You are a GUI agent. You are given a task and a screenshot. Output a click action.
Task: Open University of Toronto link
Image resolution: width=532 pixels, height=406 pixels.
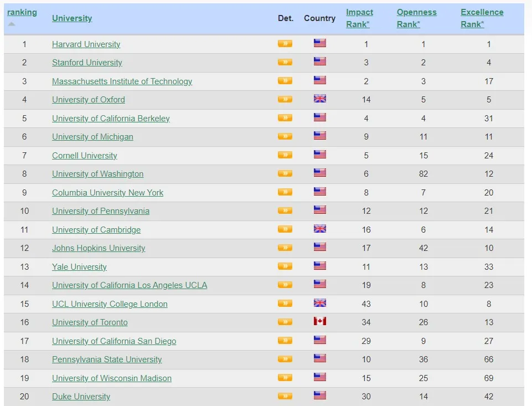90,322
